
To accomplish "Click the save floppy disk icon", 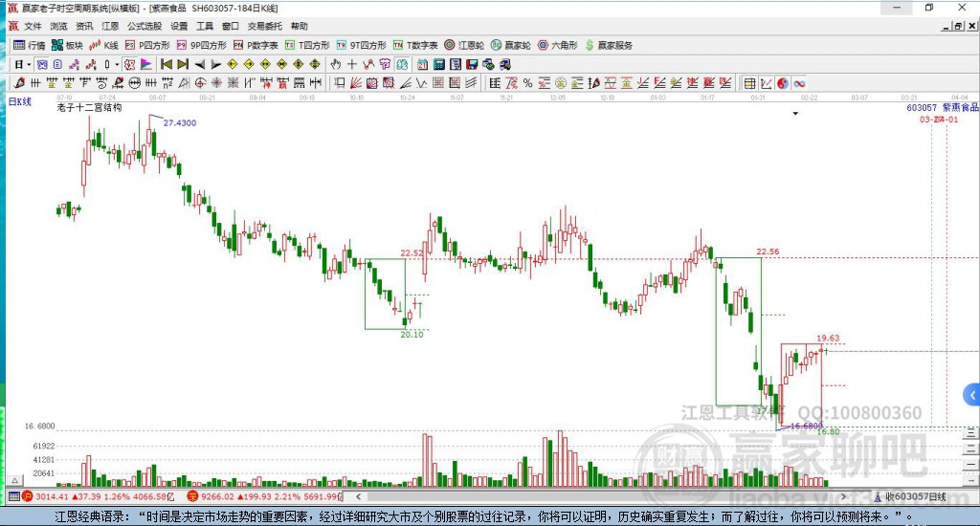I will coord(472,64).
